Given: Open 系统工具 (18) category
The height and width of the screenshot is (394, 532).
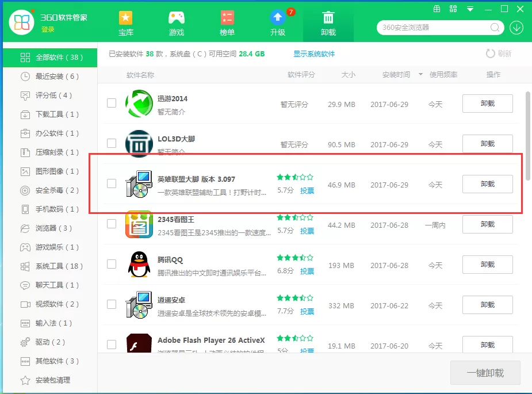Looking at the screenshot, I should [50, 266].
